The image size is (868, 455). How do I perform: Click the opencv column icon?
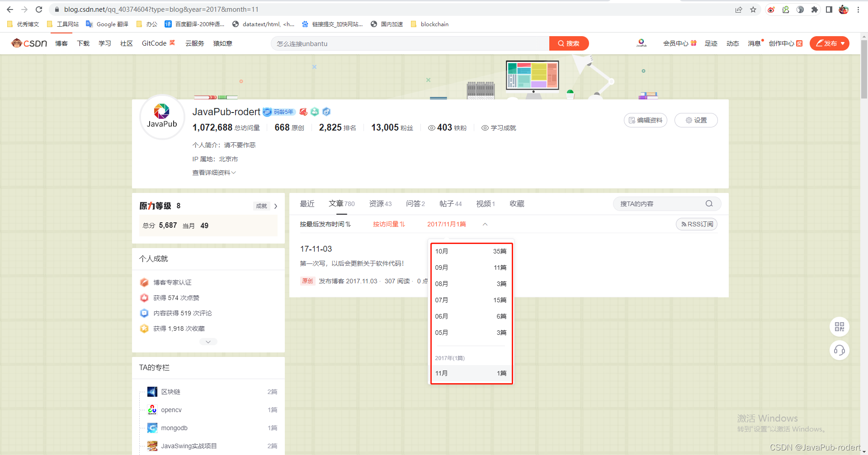[152, 409]
